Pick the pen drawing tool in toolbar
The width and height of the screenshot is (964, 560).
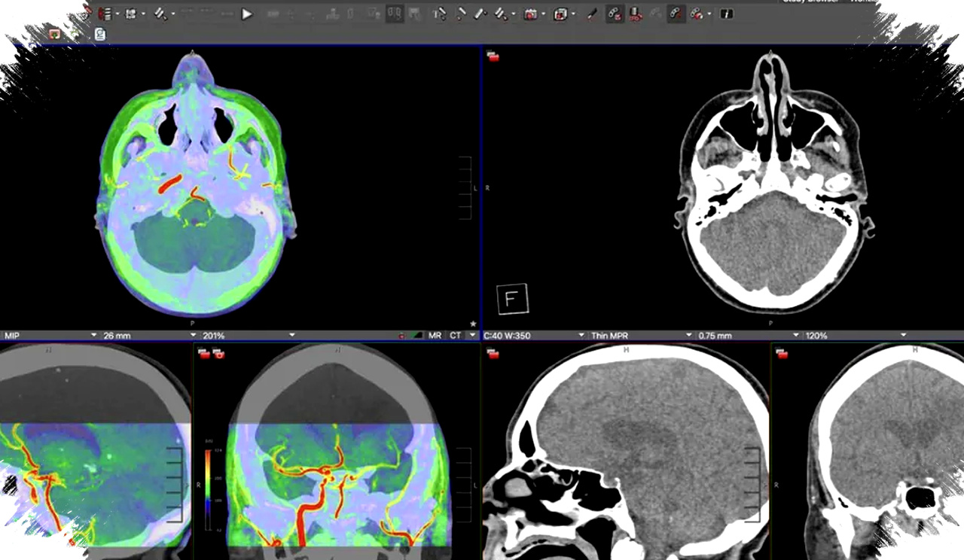[593, 14]
